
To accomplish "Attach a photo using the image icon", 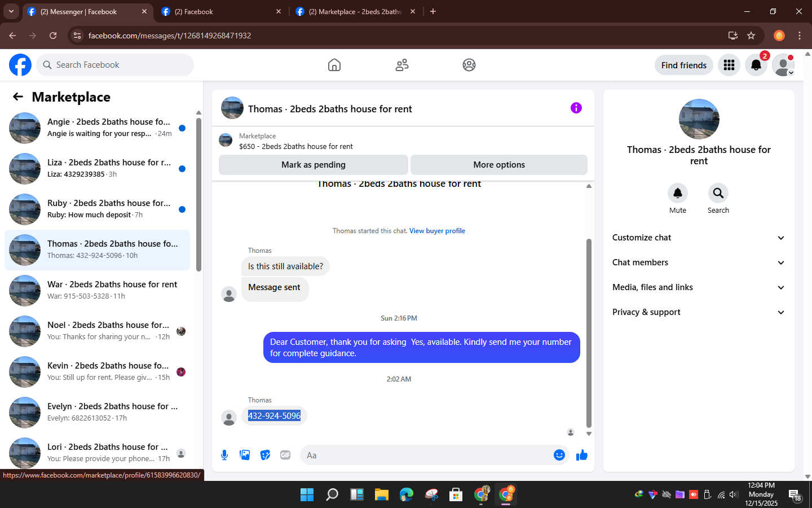I will [x=245, y=455].
